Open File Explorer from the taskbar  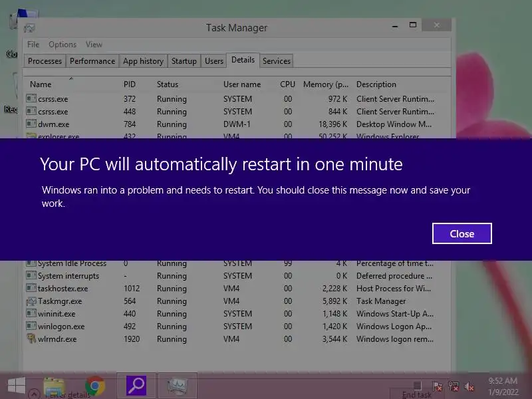click(x=55, y=386)
